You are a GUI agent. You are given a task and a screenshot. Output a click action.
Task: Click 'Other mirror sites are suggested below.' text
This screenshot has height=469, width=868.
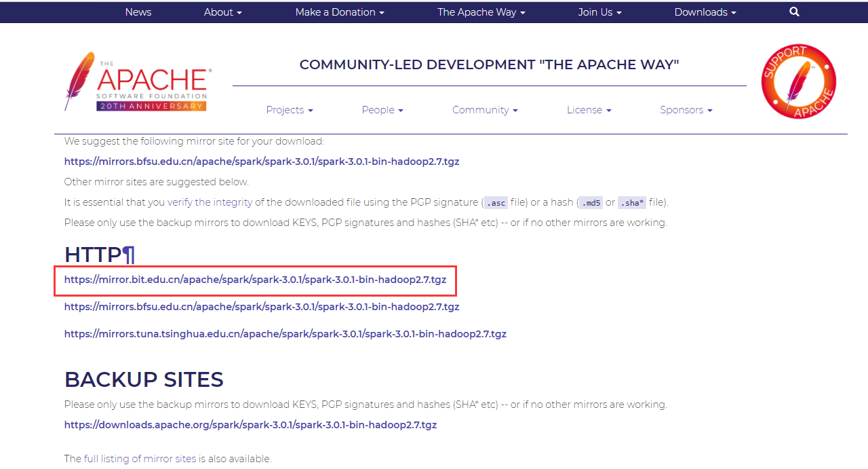157,182
